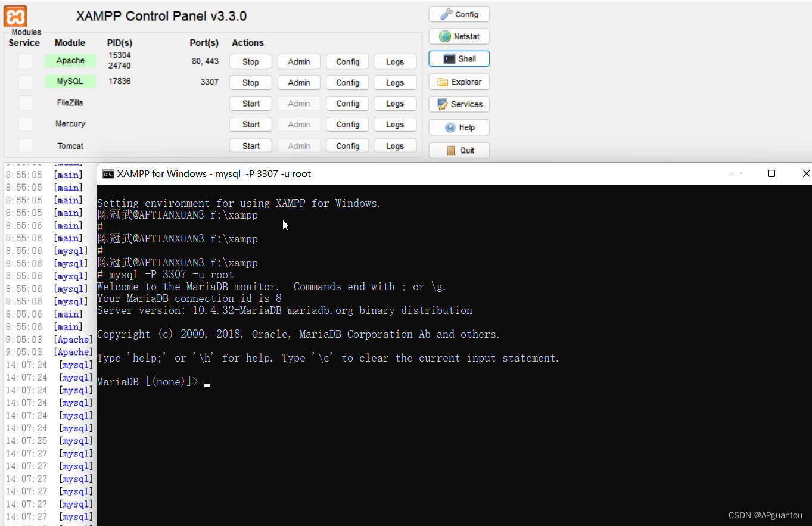Click the cmd icon in console title bar
The height and width of the screenshot is (526, 812).
(x=108, y=174)
